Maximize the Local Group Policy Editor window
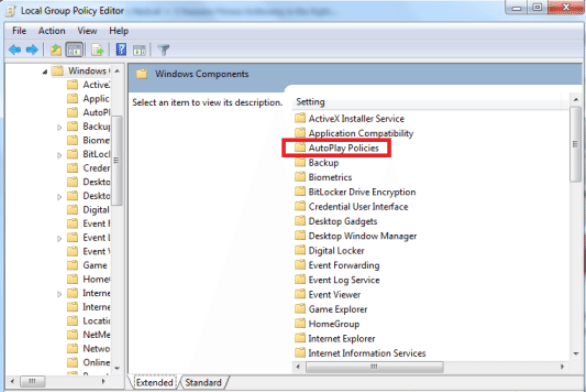 [537, 7]
